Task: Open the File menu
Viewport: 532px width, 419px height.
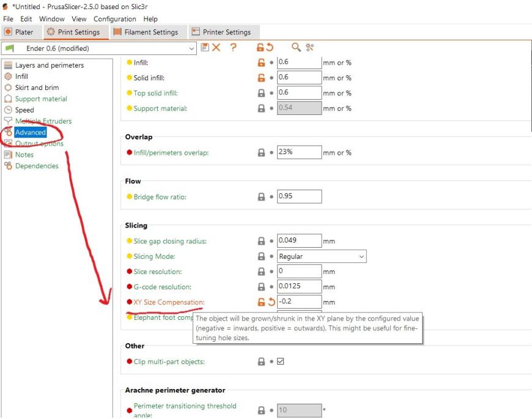Action: coord(8,19)
